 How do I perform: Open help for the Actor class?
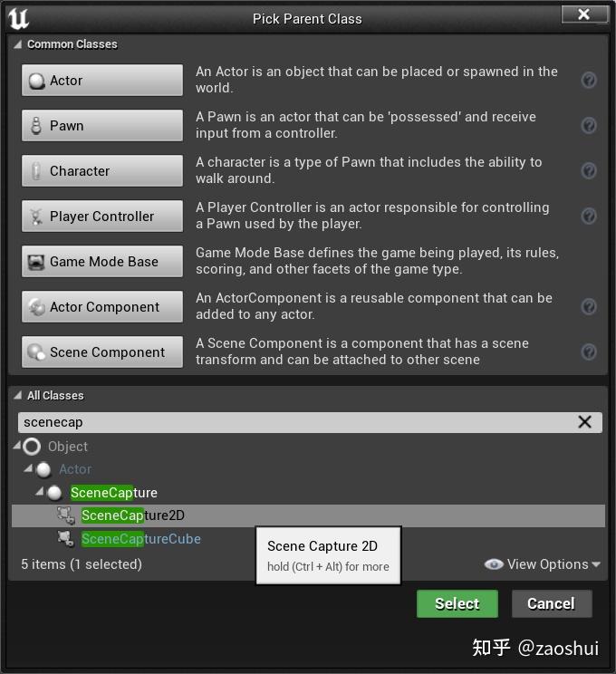[x=588, y=81]
